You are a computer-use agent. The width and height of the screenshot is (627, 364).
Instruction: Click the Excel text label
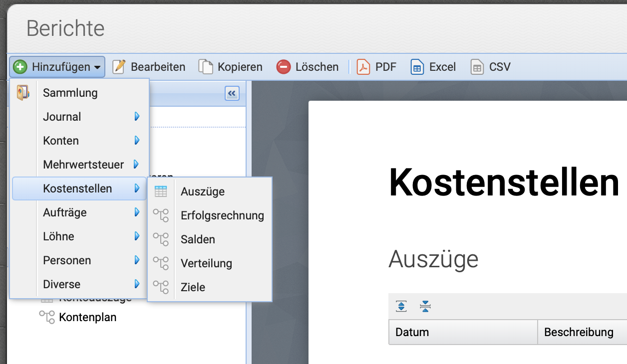(443, 67)
